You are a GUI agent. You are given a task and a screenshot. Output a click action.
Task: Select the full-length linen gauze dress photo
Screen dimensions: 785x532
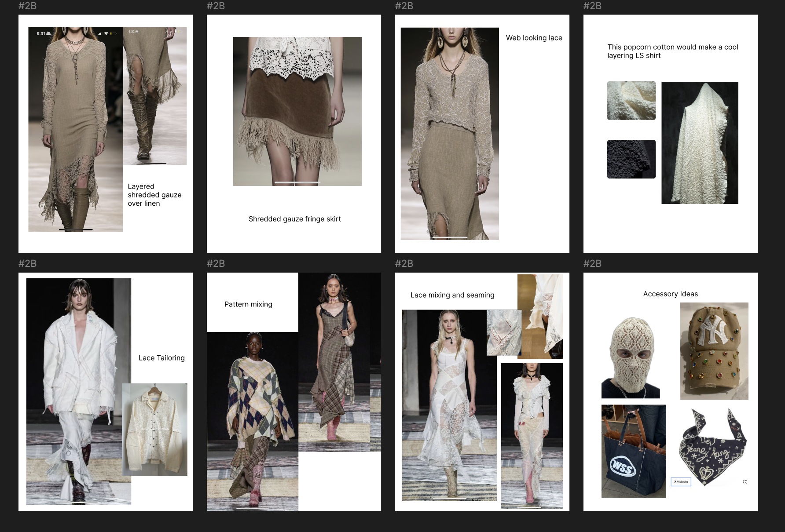(76, 130)
